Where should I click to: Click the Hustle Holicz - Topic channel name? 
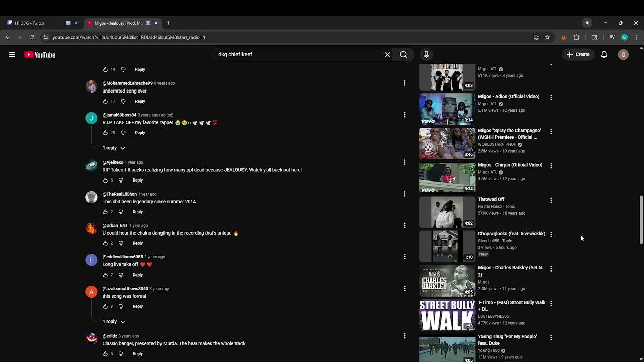pyautogui.click(x=497, y=206)
